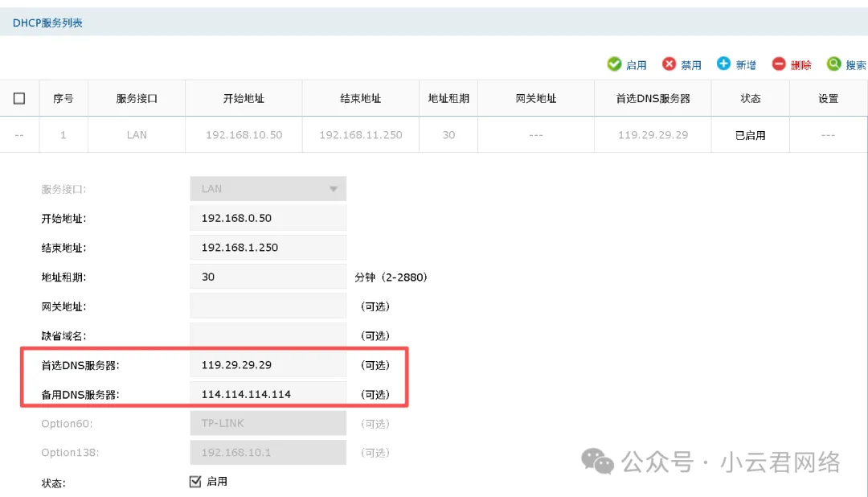Click the green 启用 enable icon
868x497 pixels.
pyautogui.click(x=614, y=64)
